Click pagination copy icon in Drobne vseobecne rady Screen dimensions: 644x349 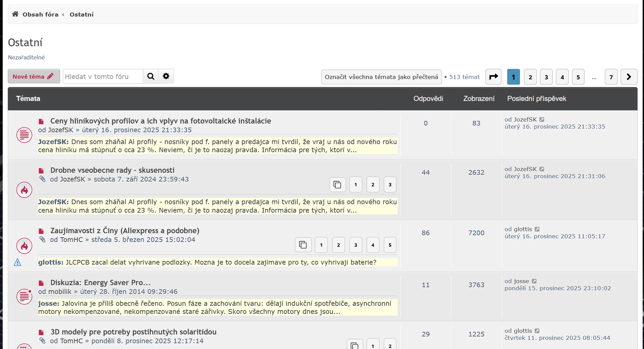[x=337, y=185]
